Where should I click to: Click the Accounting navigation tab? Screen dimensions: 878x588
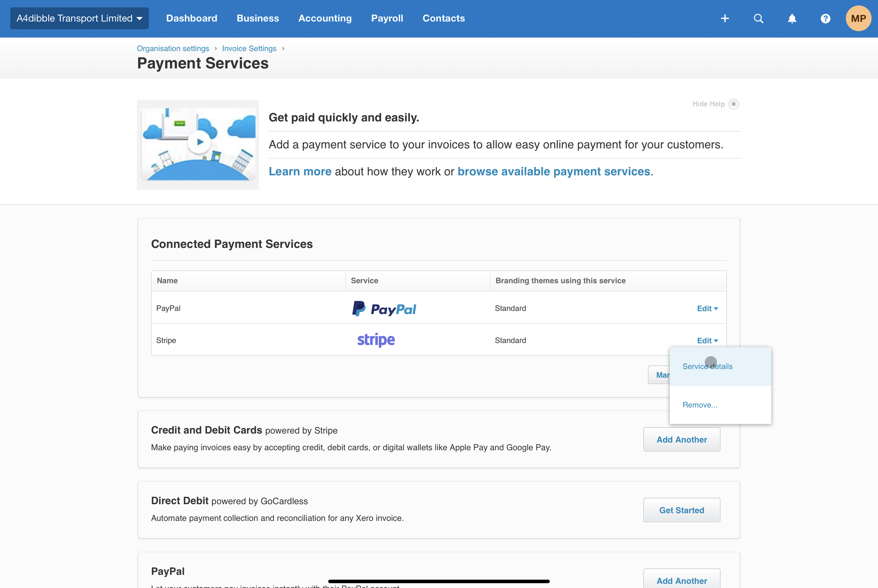[325, 18]
